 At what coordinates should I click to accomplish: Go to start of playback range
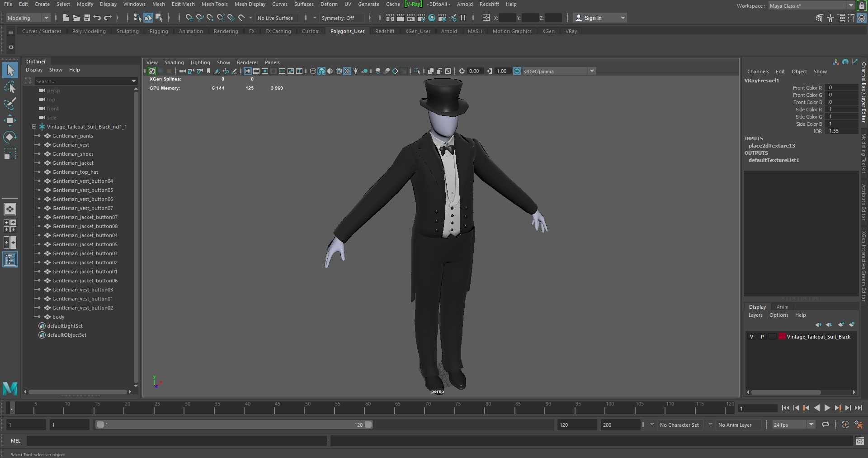click(785, 408)
